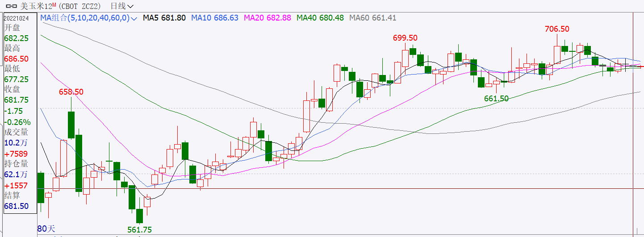Click the 661.50 low price label

pos(496,99)
